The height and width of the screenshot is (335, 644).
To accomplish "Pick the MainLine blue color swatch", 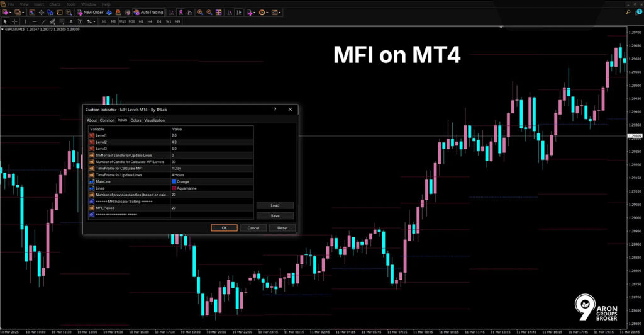I will point(174,182).
